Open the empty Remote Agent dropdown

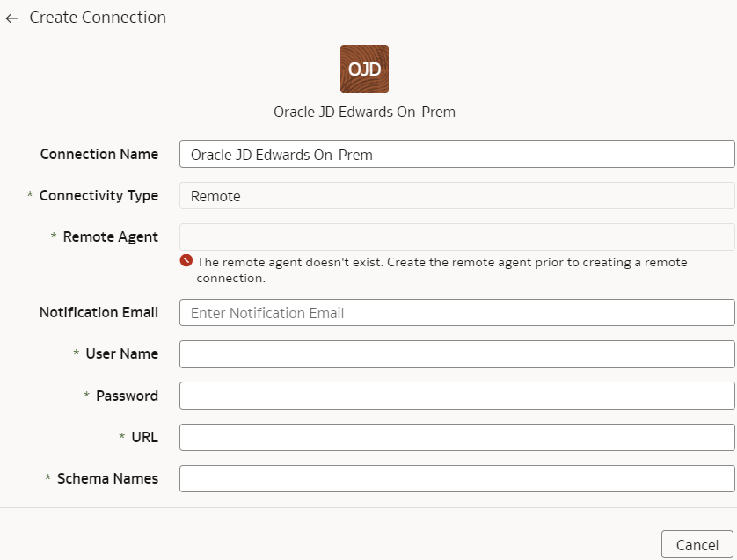tap(456, 236)
